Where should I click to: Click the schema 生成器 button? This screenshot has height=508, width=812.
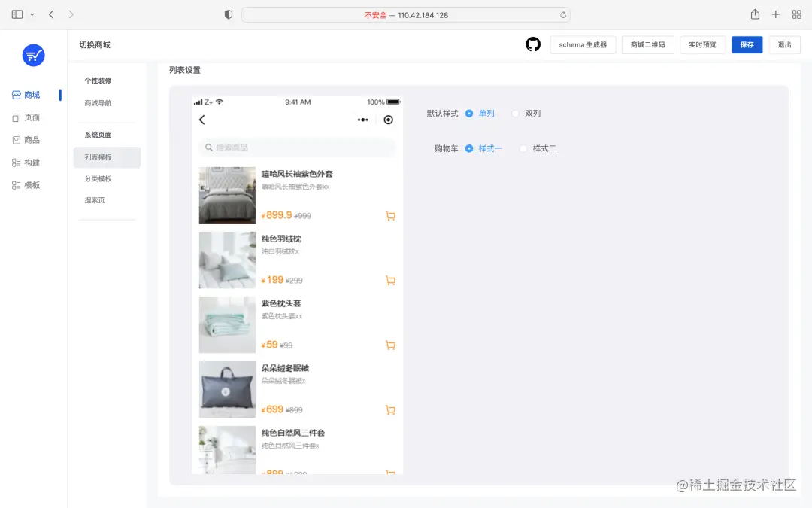583,45
